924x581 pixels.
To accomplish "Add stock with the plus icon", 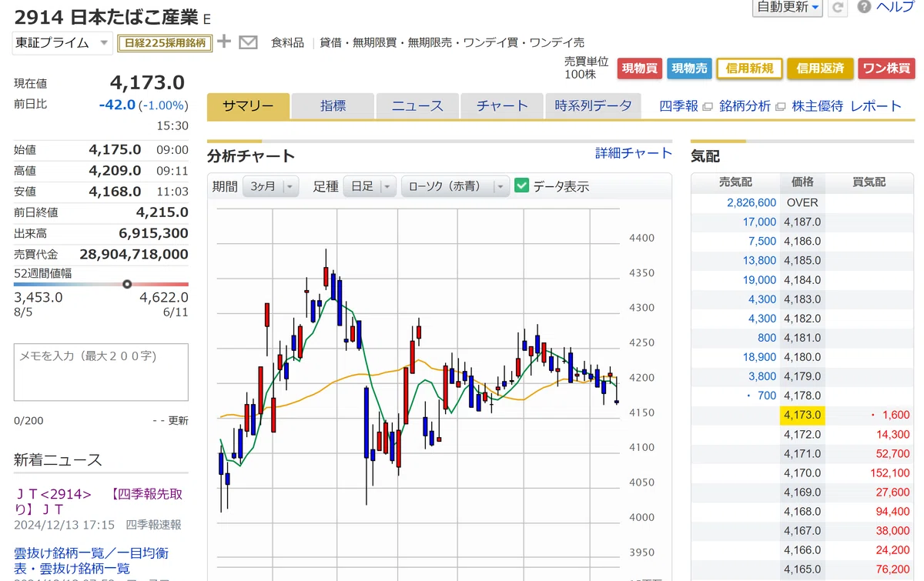I will tap(223, 42).
